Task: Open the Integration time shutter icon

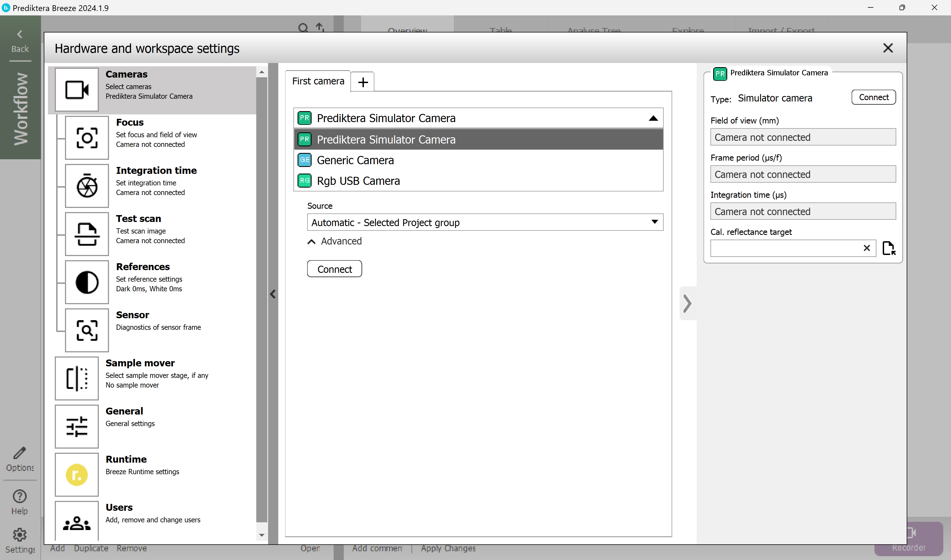Action: coord(87,186)
